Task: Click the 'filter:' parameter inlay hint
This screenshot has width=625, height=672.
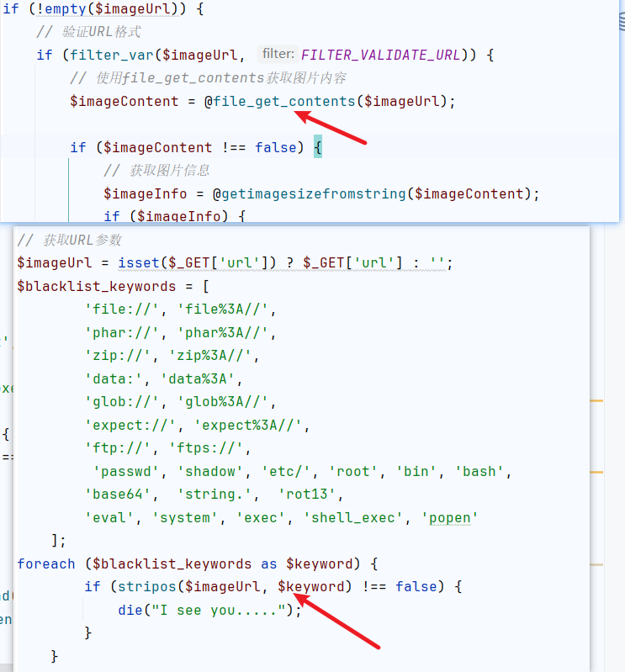Action: pos(278,54)
